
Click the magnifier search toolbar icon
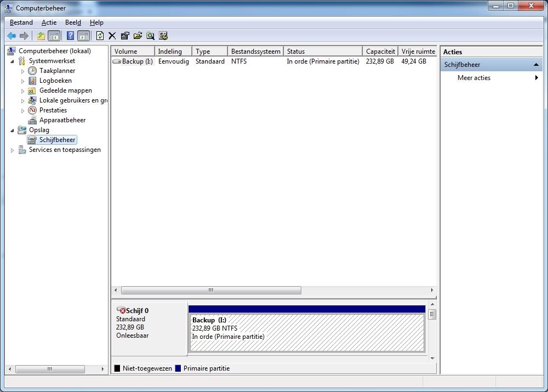[150, 36]
